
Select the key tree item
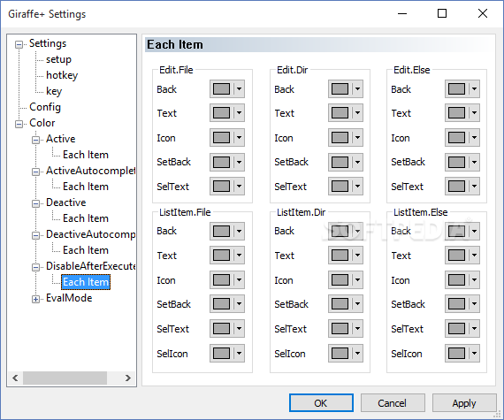pos(54,91)
